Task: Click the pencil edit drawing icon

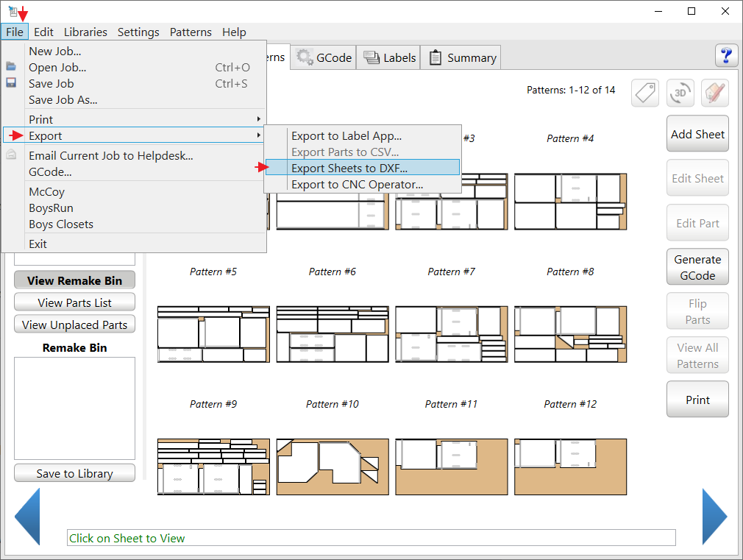Action: click(x=714, y=92)
